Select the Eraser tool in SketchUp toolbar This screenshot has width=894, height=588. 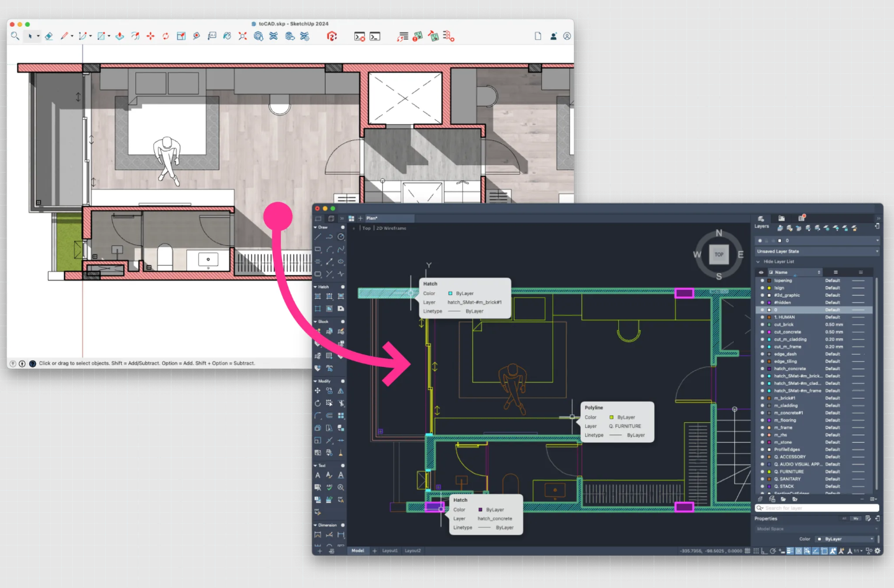click(x=48, y=37)
